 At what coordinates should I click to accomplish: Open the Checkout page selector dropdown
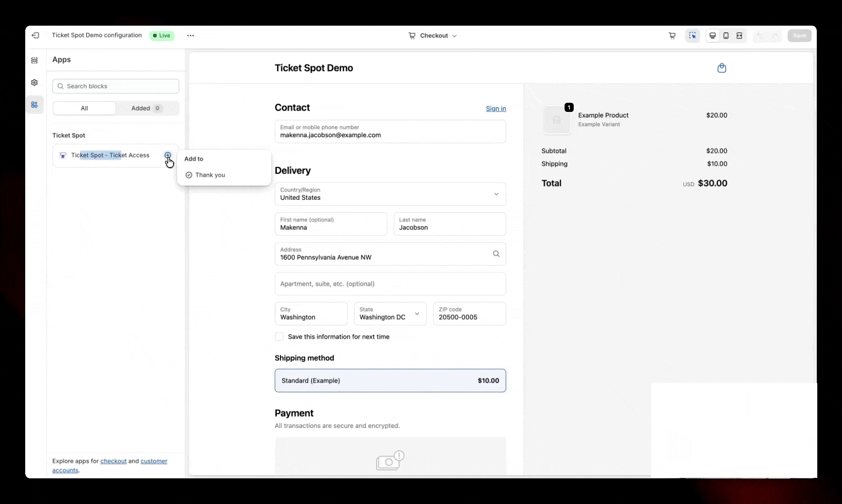coord(433,35)
